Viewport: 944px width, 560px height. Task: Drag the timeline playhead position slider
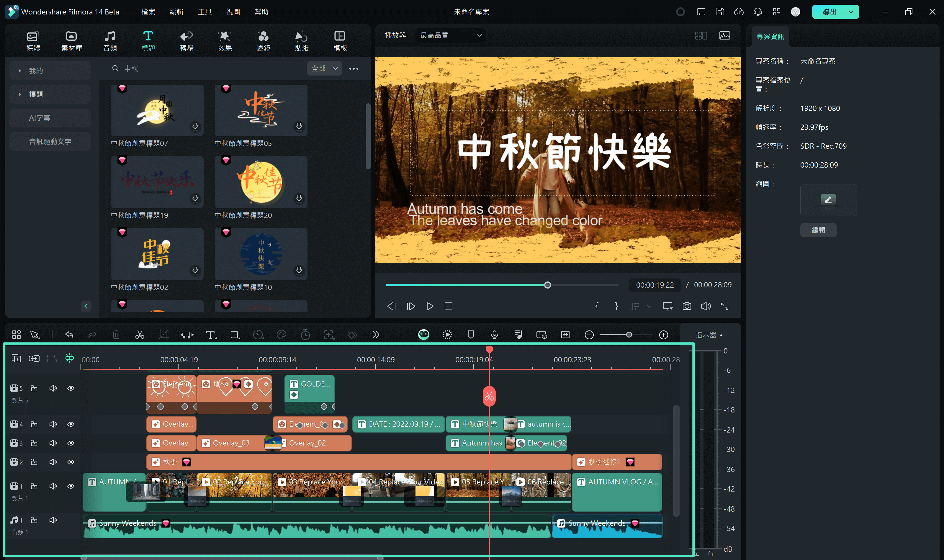tap(548, 285)
